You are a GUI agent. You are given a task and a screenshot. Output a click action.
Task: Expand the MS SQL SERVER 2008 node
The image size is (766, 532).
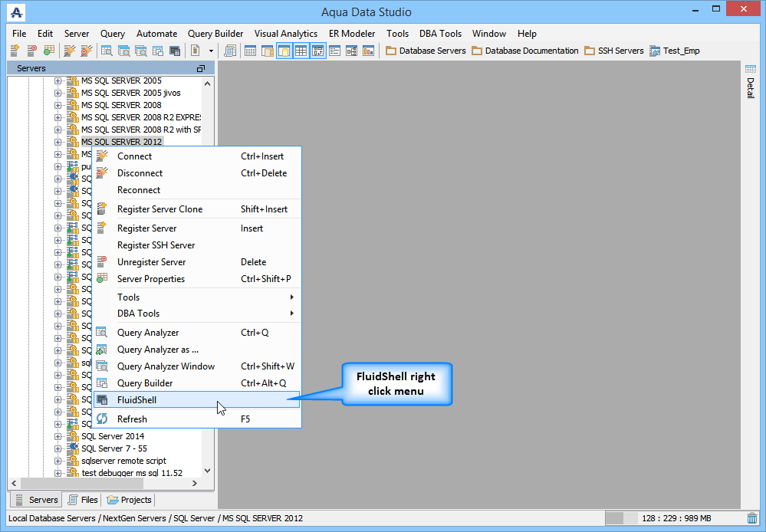tap(58, 105)
